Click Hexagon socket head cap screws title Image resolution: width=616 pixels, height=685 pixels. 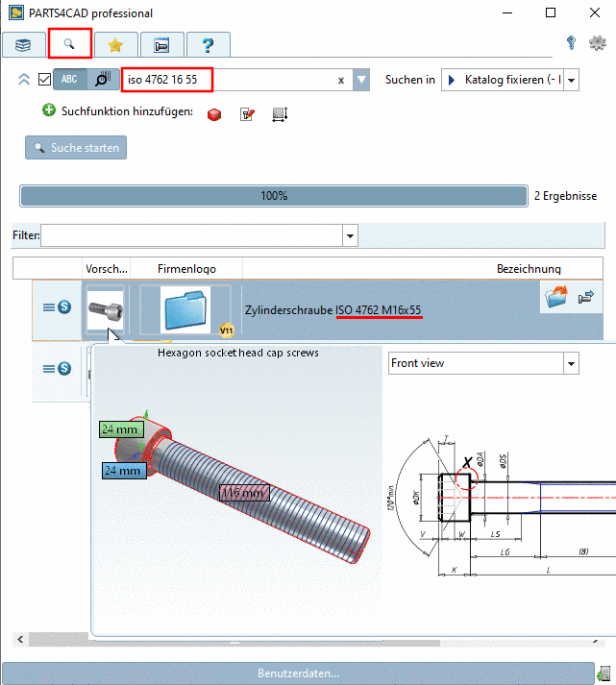click(238, 353)
